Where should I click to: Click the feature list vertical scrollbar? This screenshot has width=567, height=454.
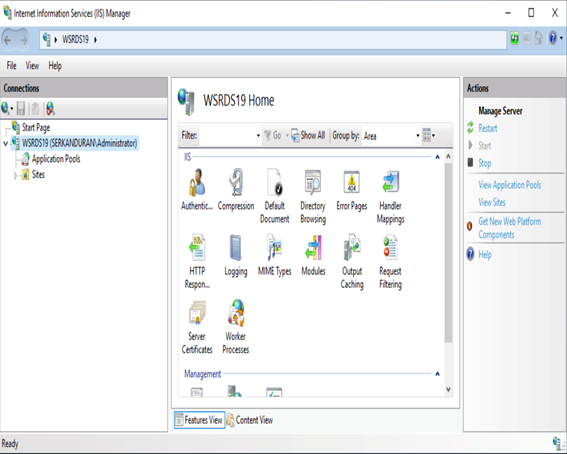448,252
